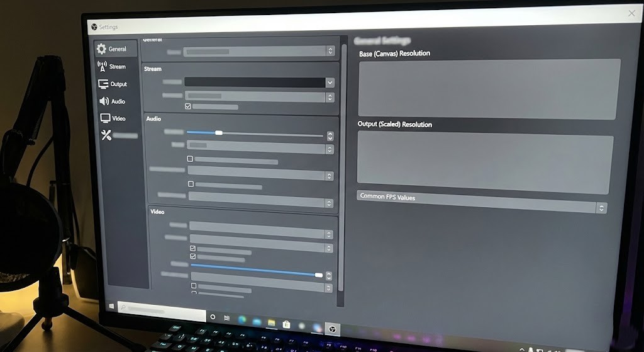Viewport: 644px width, 352px height.
Task: Click the Video section heading
Action: tap(157, 212)
